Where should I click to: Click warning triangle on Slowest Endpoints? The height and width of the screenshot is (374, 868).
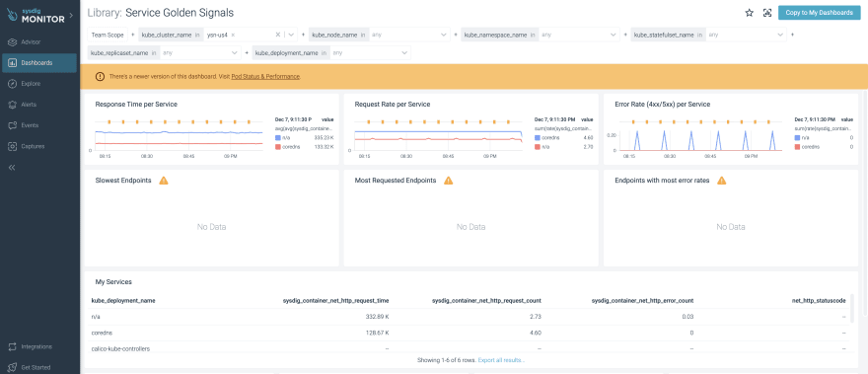164,180
